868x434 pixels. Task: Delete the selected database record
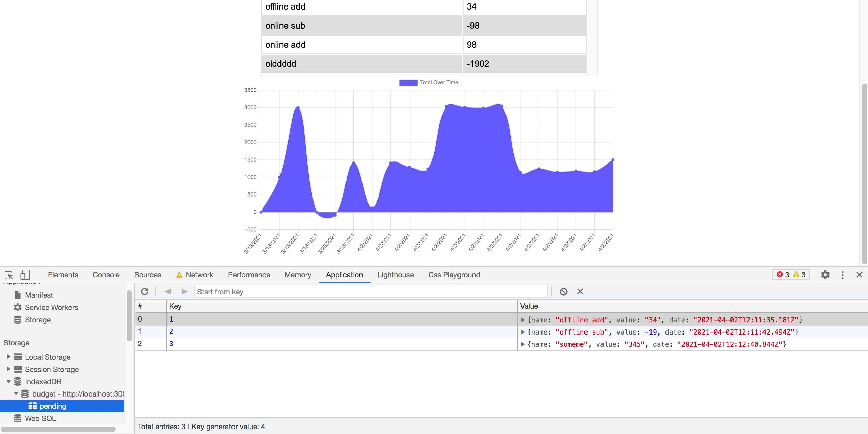580,291
